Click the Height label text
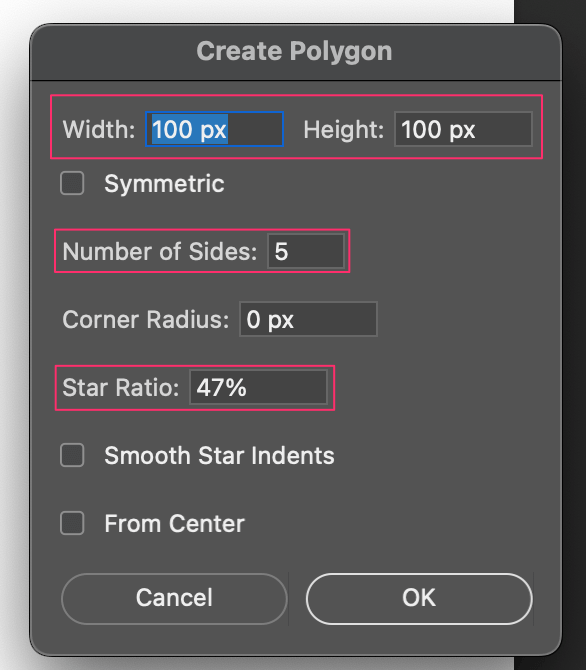The height and width of the screenshot is (670, 586). pos(344,129)
